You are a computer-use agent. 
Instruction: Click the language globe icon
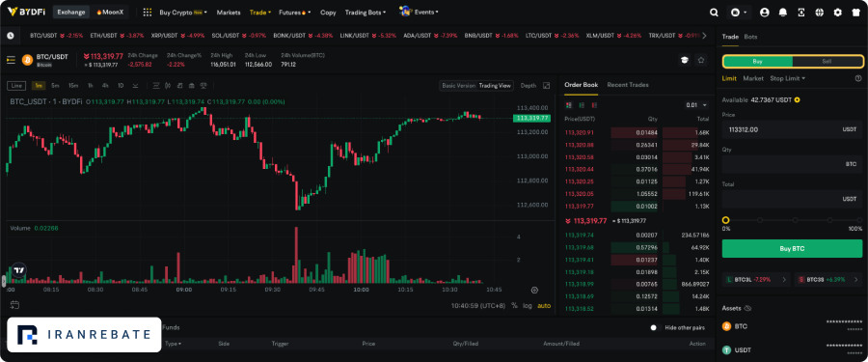pyautogui.click(x=819, y=13)
